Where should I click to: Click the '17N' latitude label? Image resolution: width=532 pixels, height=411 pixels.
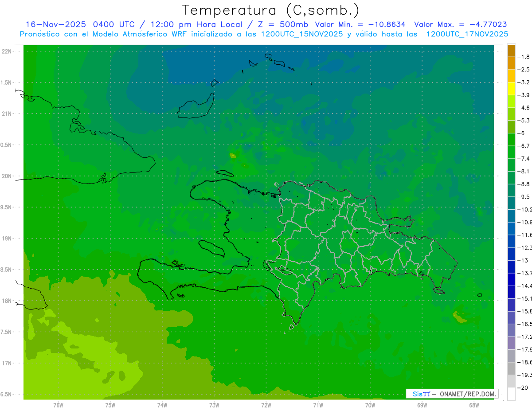8,363
